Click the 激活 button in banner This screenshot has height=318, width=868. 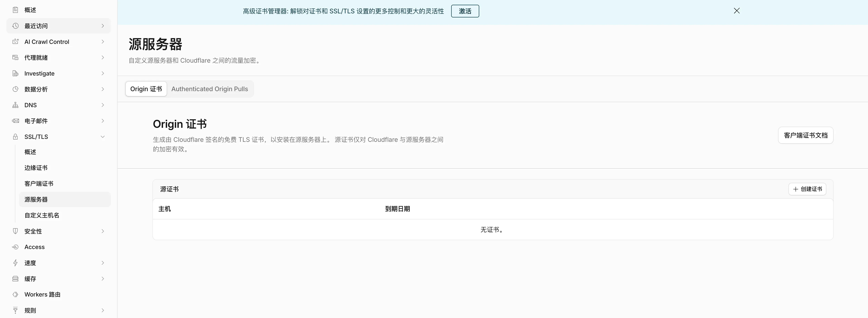pyautogui.click(x=465, y=11)
